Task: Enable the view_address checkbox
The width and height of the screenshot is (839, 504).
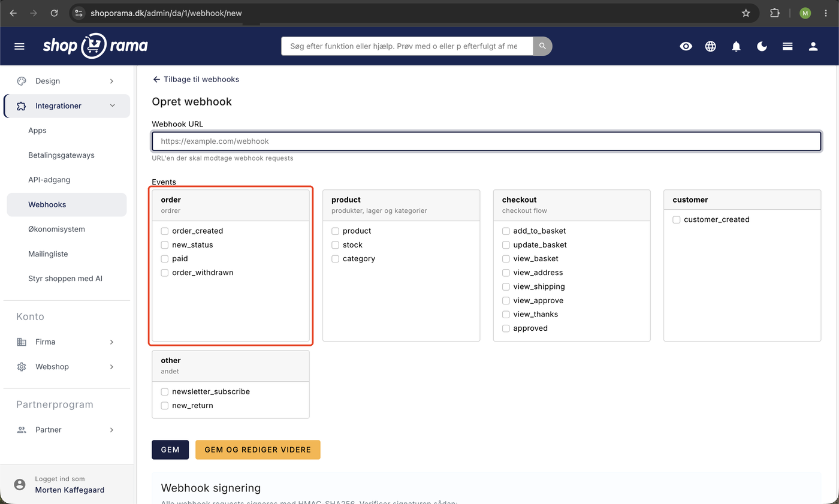Action: 506,273
